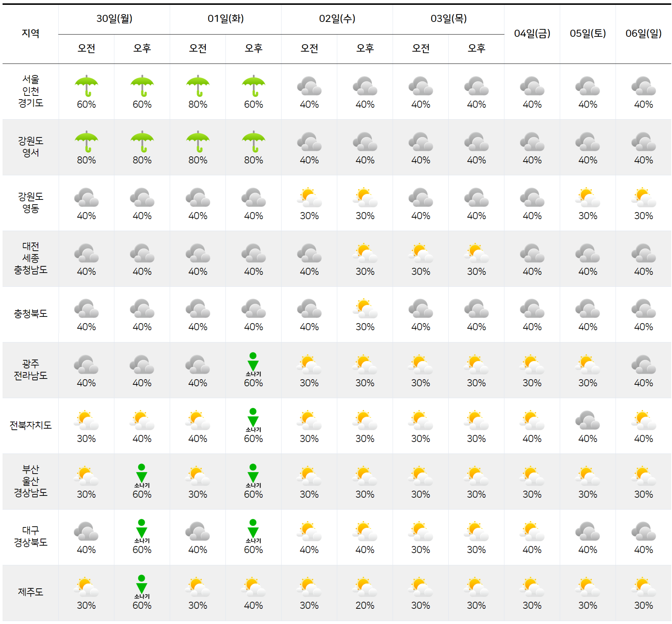Click 80% value for 강원도 영서 30일 오전
This screenshot has height=624, width=672.
(x=86, y=160)
